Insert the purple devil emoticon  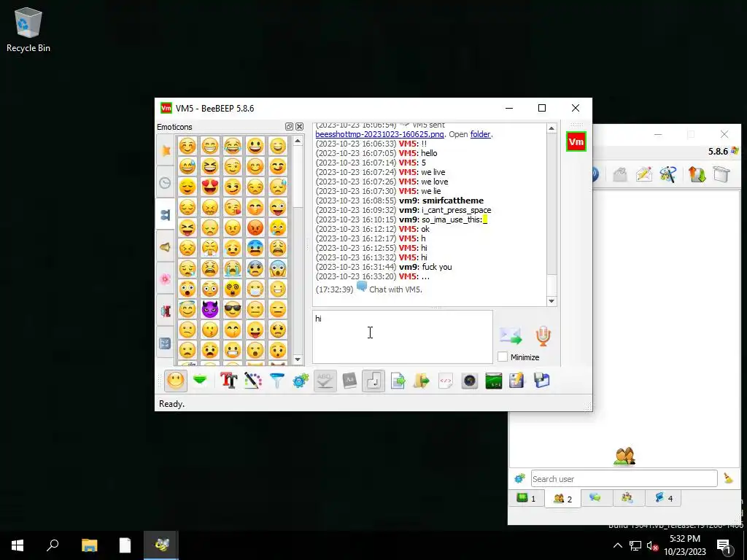210,309
